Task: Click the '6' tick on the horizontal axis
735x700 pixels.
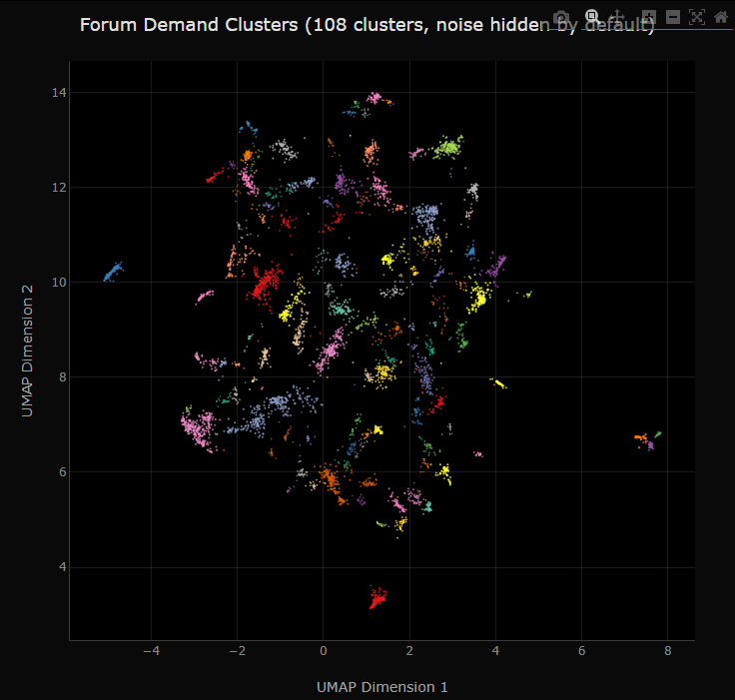Action: click(582, 651)
